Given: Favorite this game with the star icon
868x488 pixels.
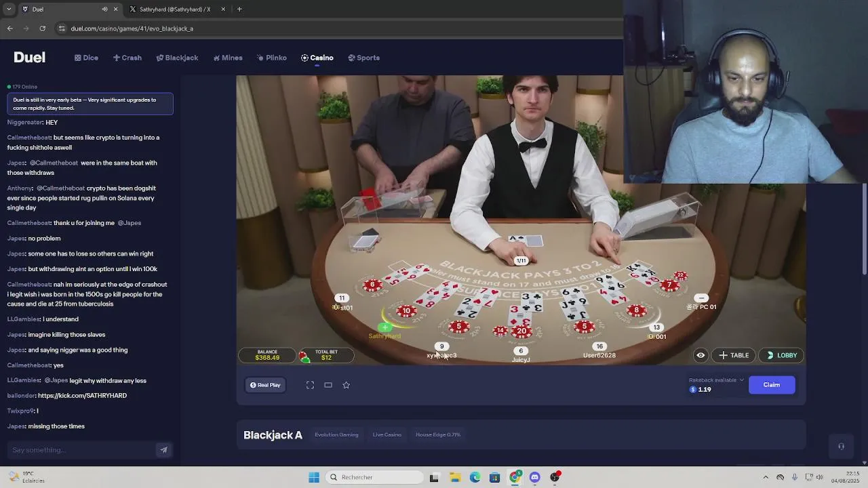Looking at the screenshot, I should tap(347, 385).
